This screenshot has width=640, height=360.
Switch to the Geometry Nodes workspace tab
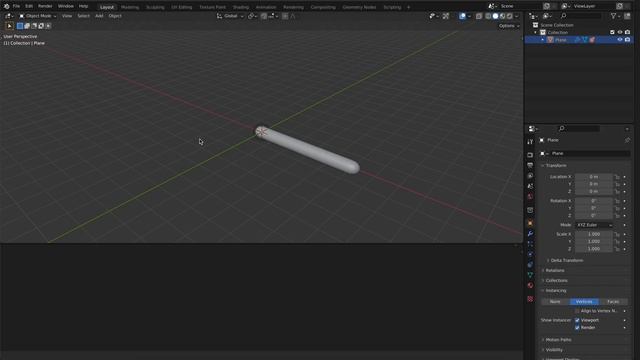click(x=359, y=7)
